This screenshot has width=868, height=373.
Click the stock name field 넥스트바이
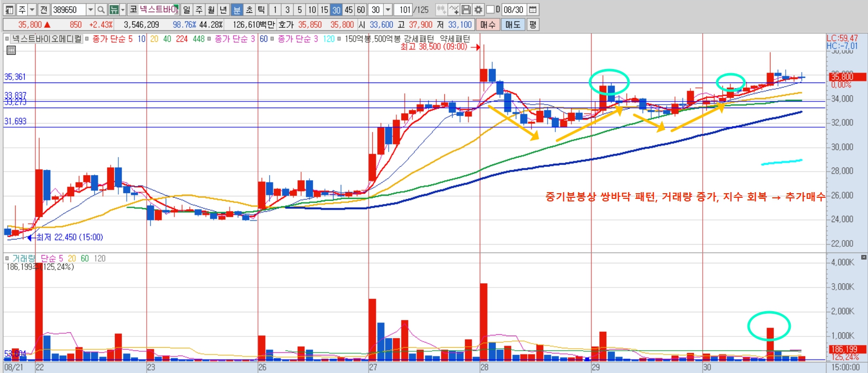click(x=159, y=10)
